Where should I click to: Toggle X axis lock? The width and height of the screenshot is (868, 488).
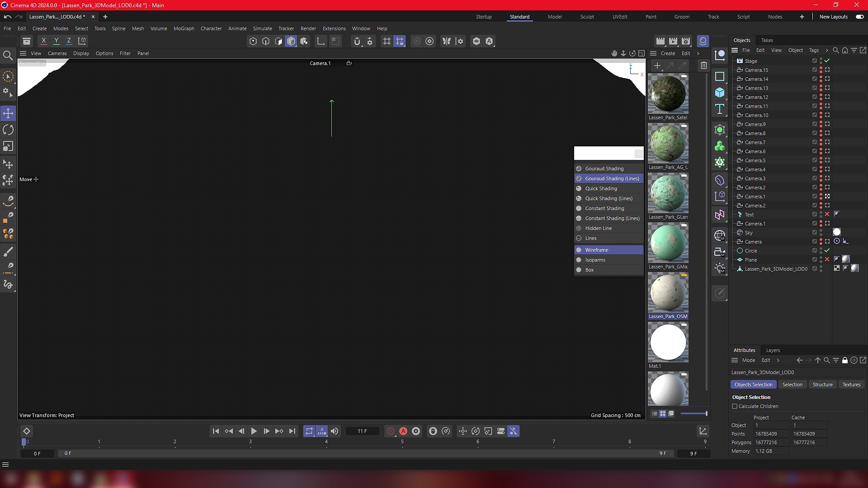pos(43,41)
